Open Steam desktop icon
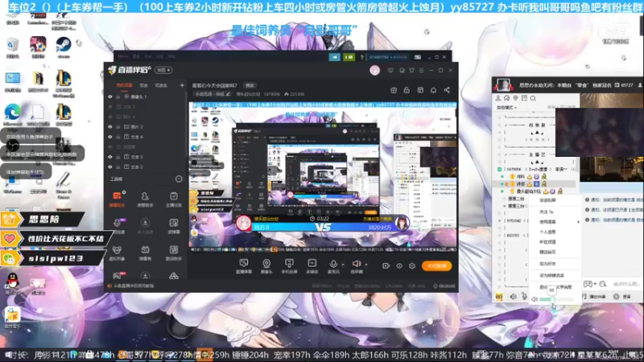The width and height of the screenshot is (644, 362). tap(64, 47)
